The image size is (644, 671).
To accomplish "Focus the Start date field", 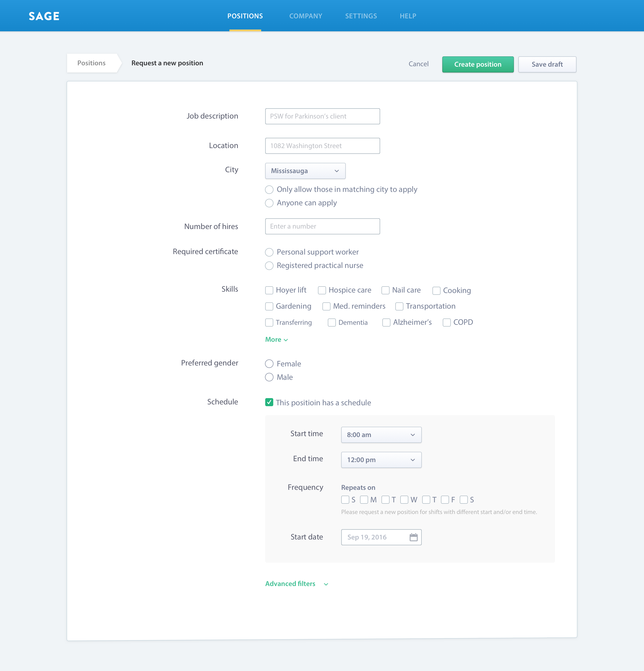I will (381, 537).
